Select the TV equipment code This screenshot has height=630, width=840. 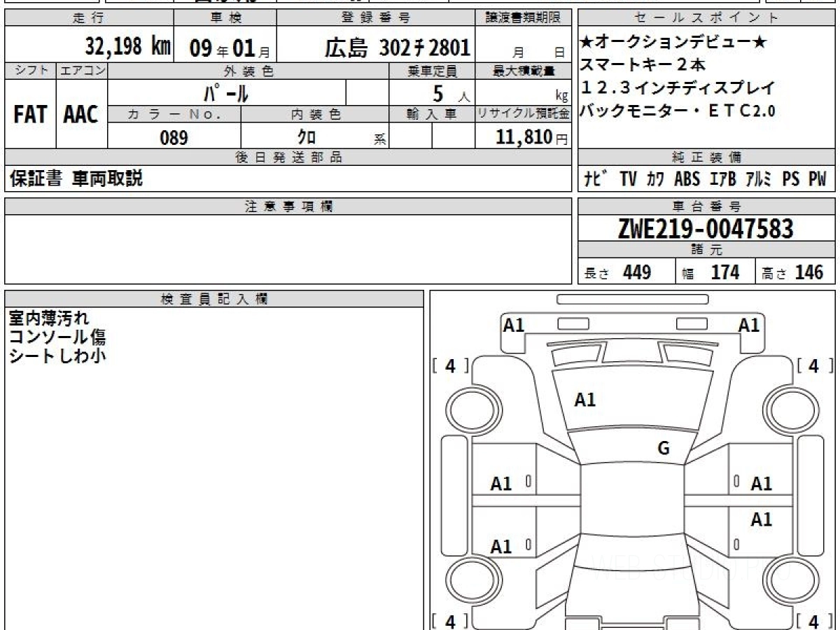(x=627, y=179)
